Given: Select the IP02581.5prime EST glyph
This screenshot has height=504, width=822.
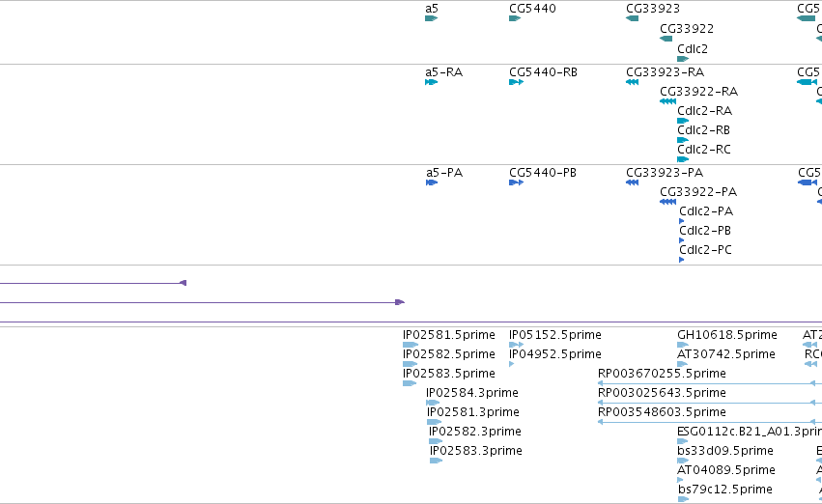Looking at the screenshot, I should coord(410,345).
